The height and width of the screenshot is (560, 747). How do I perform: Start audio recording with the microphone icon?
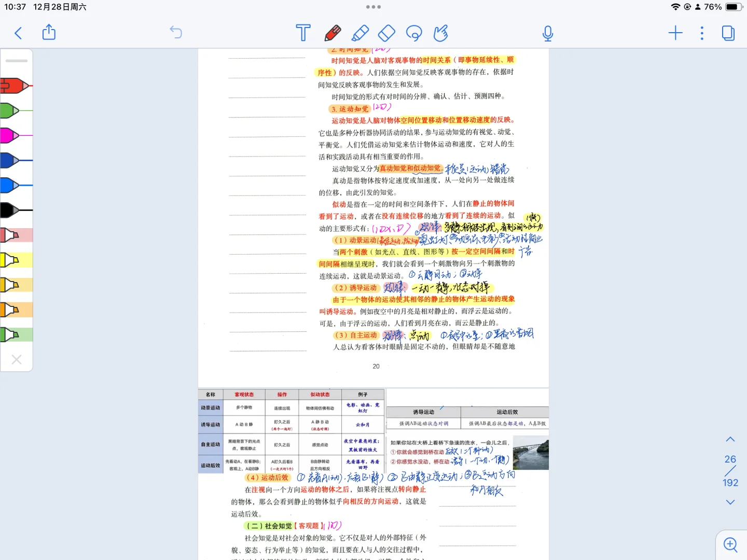(x=548, y=33)
